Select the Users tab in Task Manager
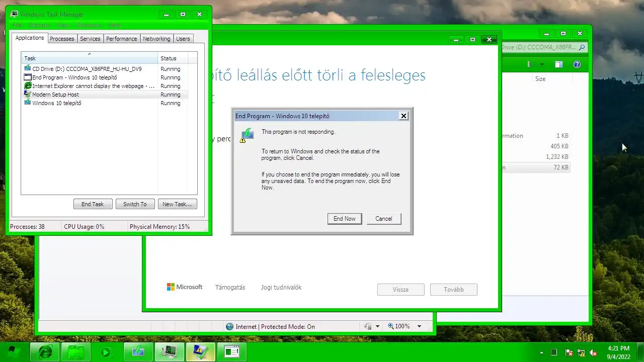This screenshot has height=362, width=644. (x=183, y=39)
